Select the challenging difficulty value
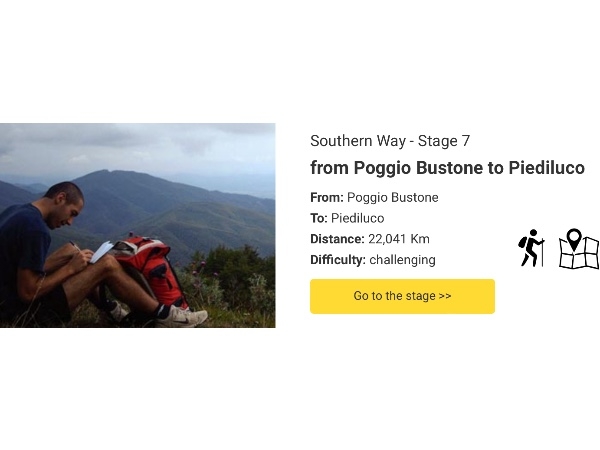This screenshot has width=600, height=450. point(402,260)
